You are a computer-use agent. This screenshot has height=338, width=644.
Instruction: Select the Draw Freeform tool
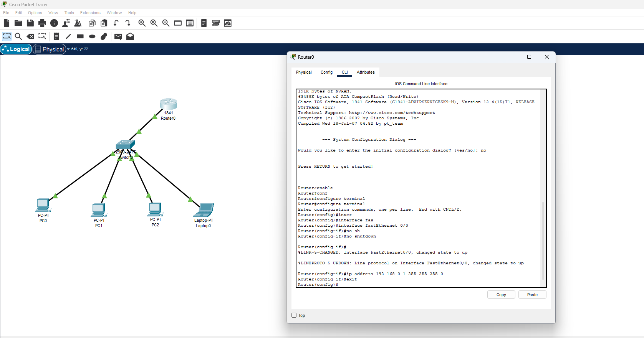pos(104,36)
